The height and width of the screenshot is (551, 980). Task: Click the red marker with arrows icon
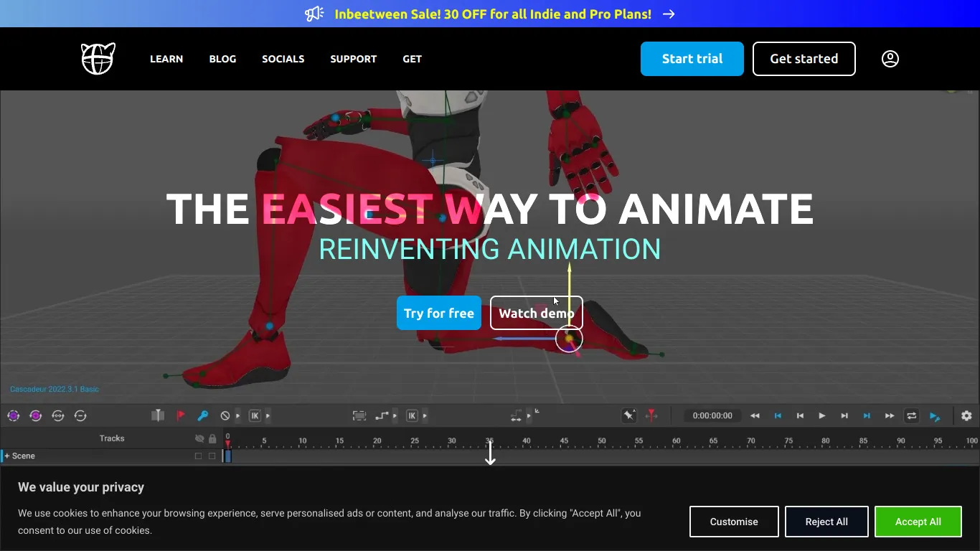click(651, 415)
